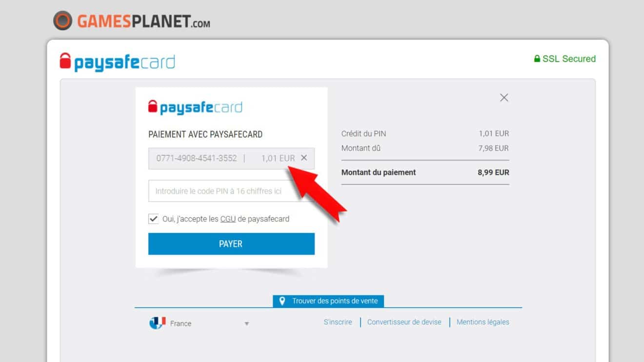Click the green SSL Secured lock icon
644x362 pixels.
537,59
